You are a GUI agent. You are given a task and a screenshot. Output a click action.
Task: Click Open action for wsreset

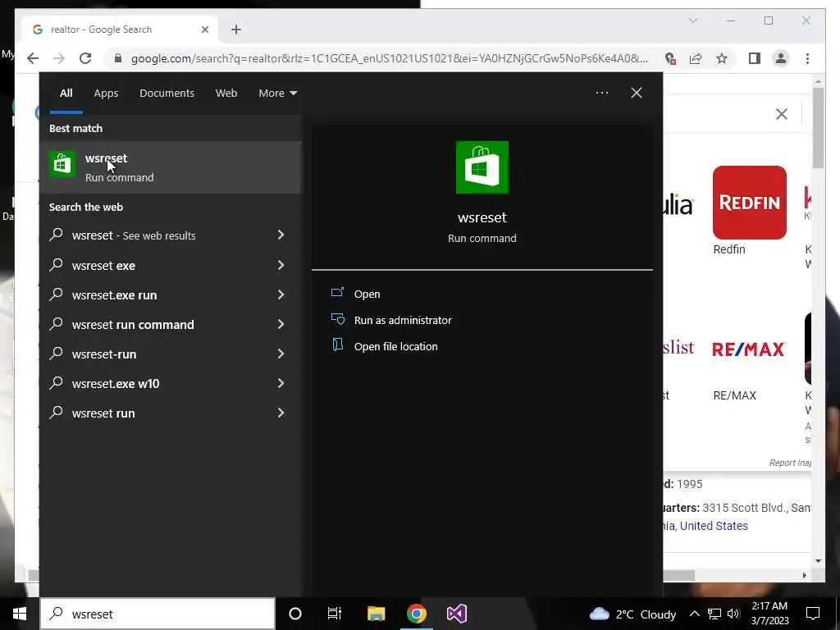click(367, 294)
